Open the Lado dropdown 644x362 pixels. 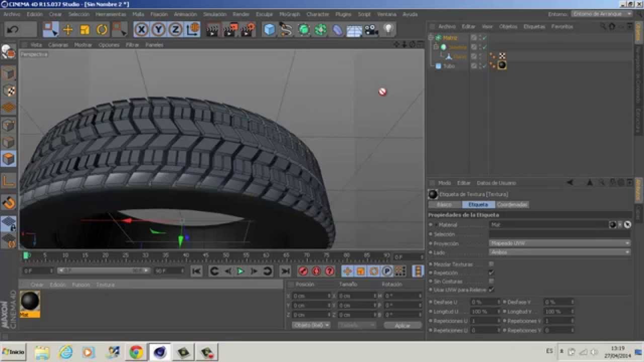pyautogui.click(x=559, y=252)
